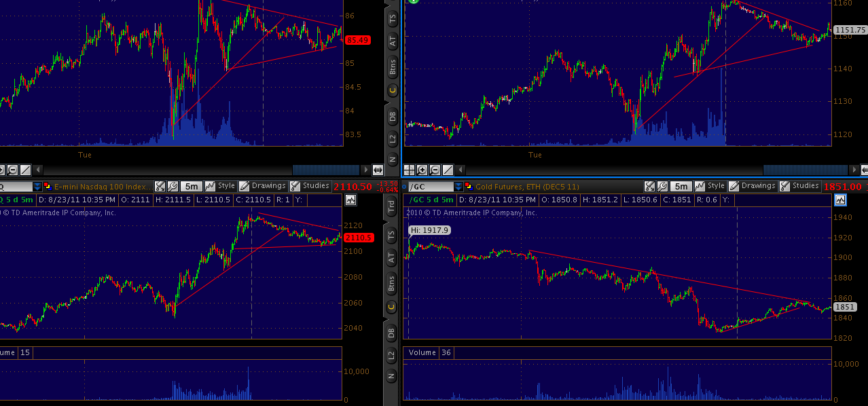Change the 5m timeframe button on the Nasdaq chart
868x406 pixels.
coord(192,186)
